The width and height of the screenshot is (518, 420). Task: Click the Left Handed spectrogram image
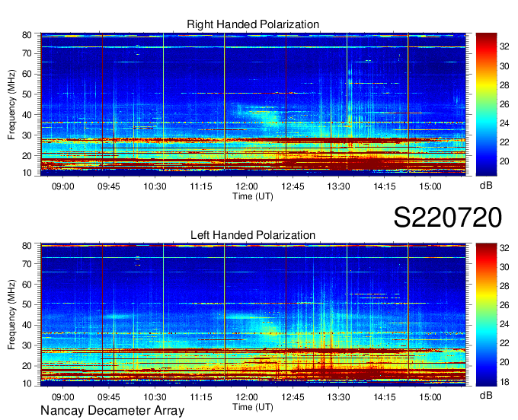tap(253, 315)
